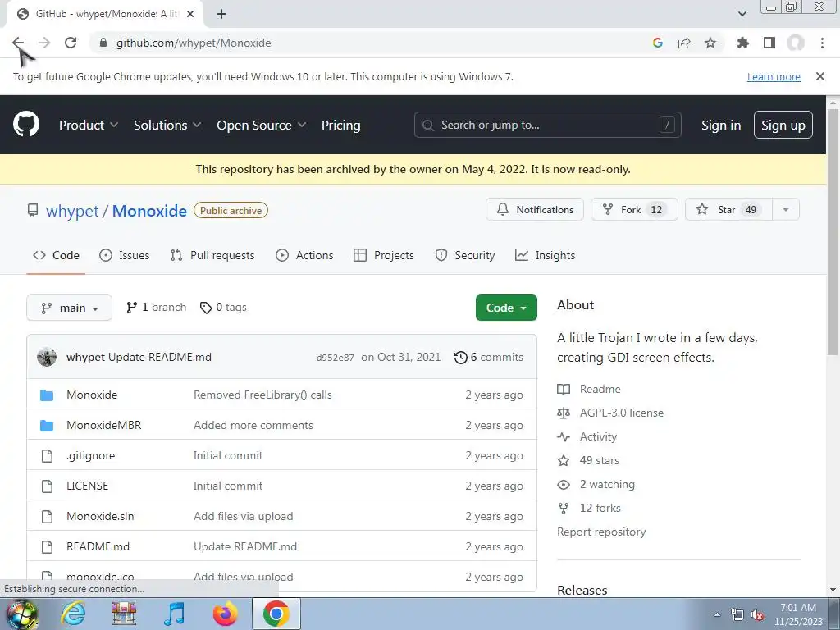The width and height of the screenshot is (840, 630).
Task: Open Internet Explorer from the taskbar
Action: pos(73,614)
